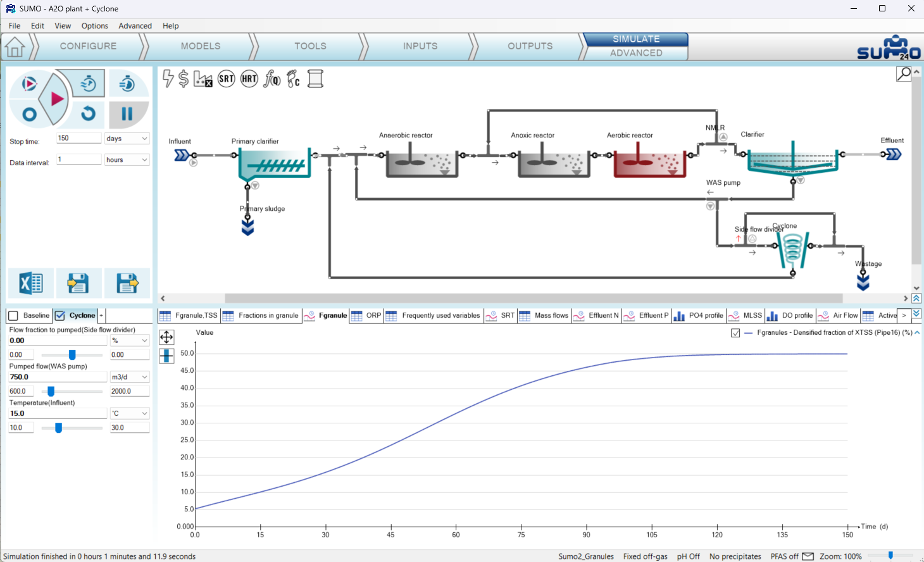Open the cost dollar sign tool
The image size is (924, 562).
184,78
